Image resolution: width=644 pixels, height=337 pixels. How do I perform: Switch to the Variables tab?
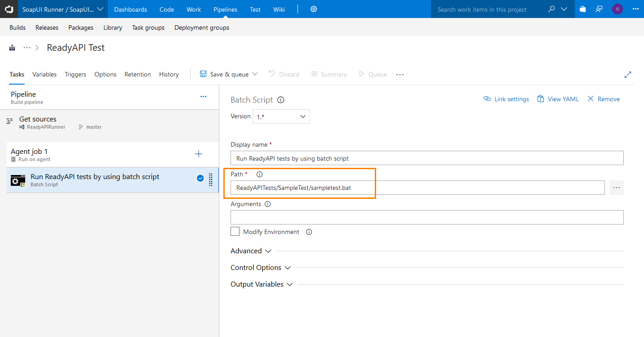point(44,74)
